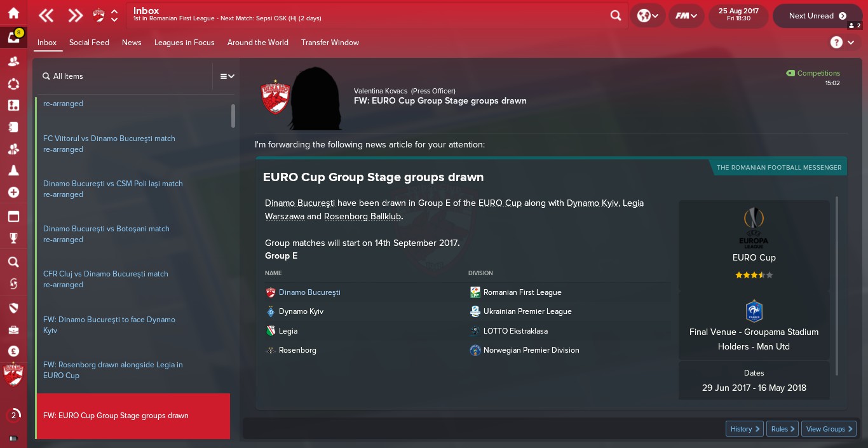Switch to the Social Feed tab
Screen dimensions: 868x448
89,43
